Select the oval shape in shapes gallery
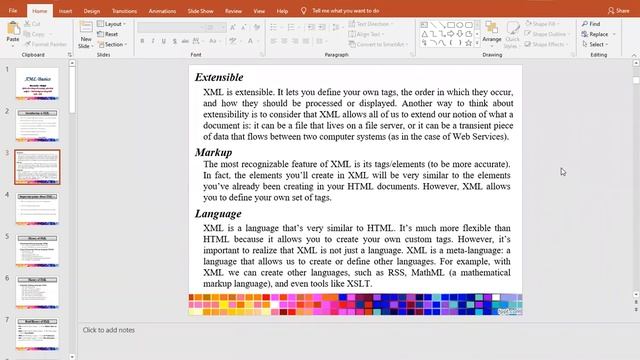Viewport: 640px width, 360px height. (x=460, y=25)
